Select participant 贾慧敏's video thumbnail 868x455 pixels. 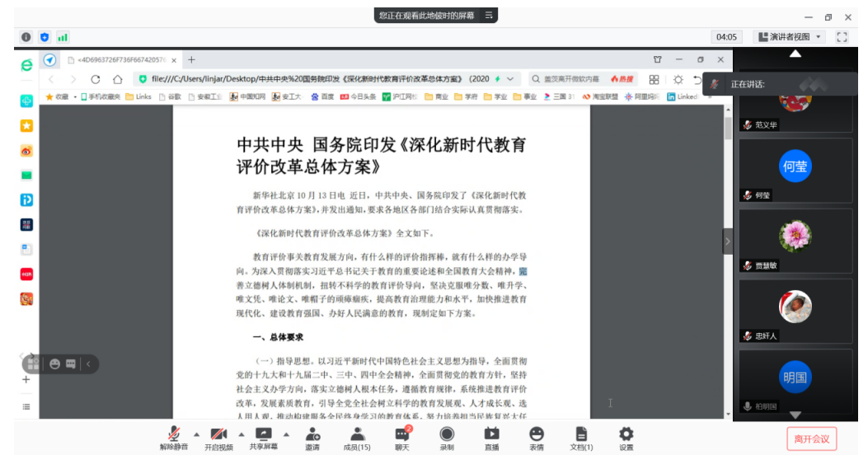[795, 242]
